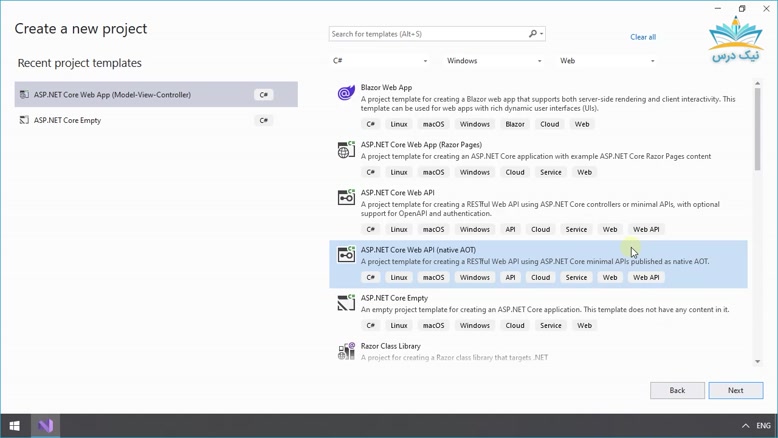This screenshot has height=438, width=778.
Task: Click the native AOT Web API template icon
Action: pyautogui.click(x=346, y=254)
